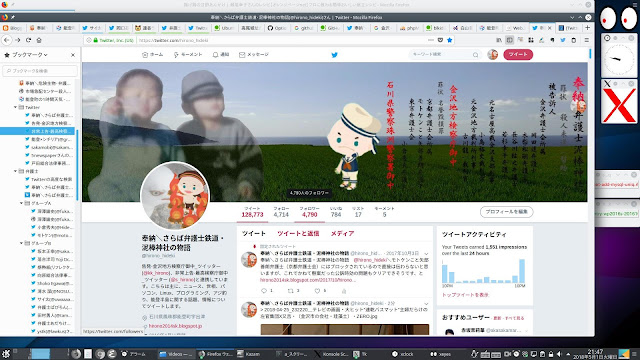Open the lists count 17

click(x=358, y=212)
